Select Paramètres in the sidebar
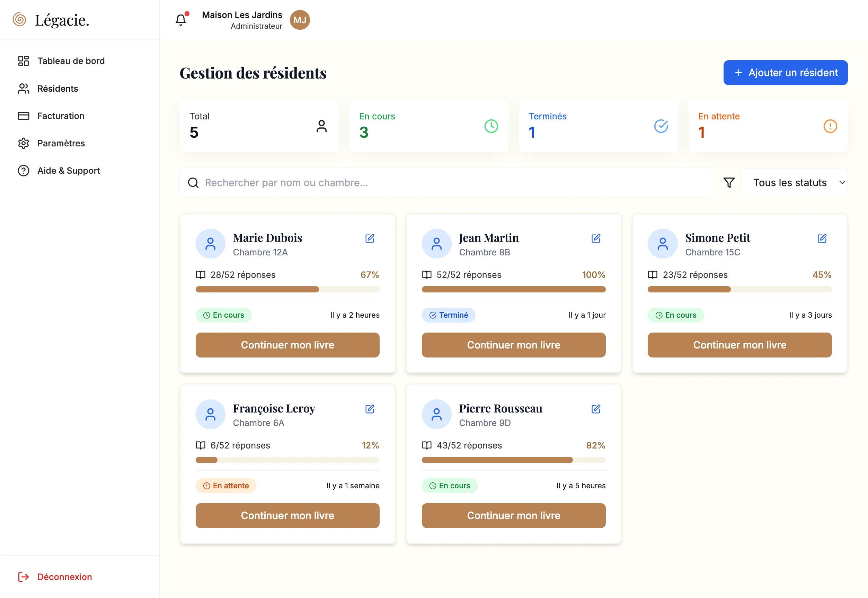 tap(61, 143)
